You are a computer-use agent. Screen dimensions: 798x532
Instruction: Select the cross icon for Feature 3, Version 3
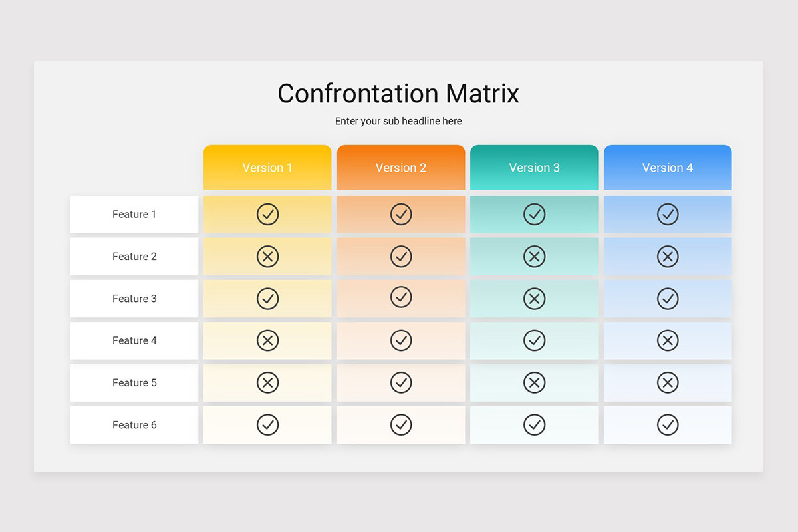pos(535,299)
